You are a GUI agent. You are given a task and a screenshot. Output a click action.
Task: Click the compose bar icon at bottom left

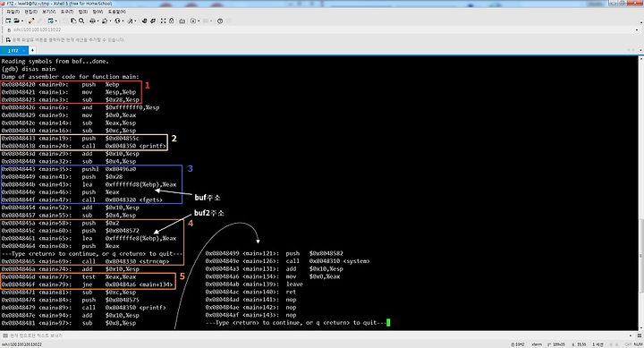pyautogui.click(x=5, y=335)
